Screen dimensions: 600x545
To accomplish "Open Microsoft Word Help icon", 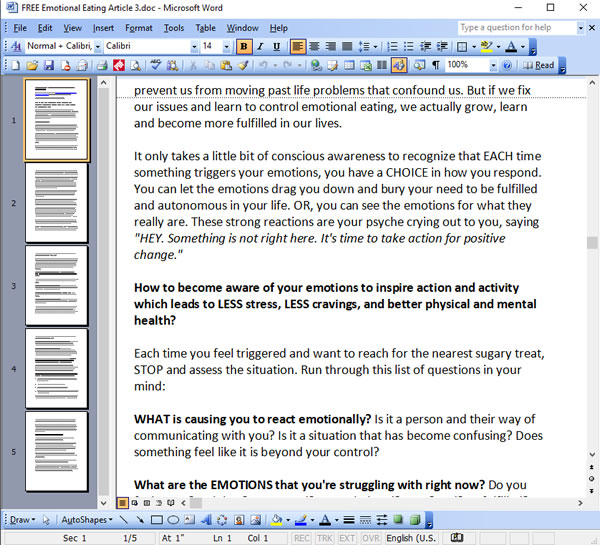I will [x=507, y=65].
